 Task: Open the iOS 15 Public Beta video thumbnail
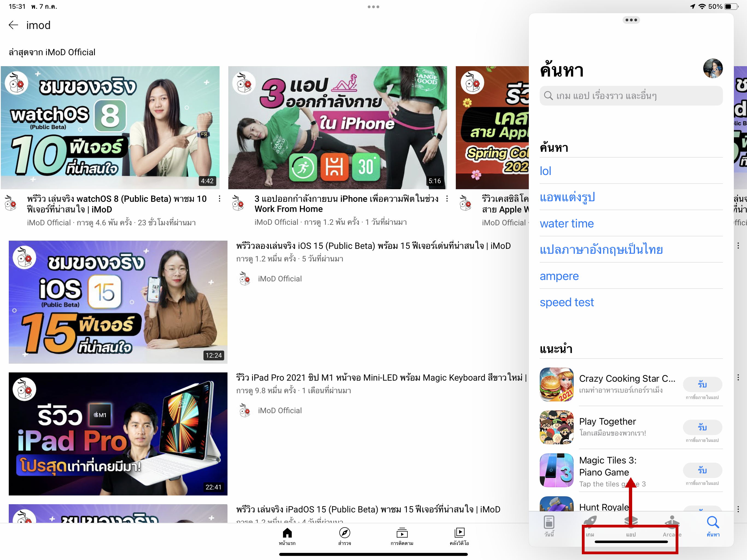[x=118, y=302]
